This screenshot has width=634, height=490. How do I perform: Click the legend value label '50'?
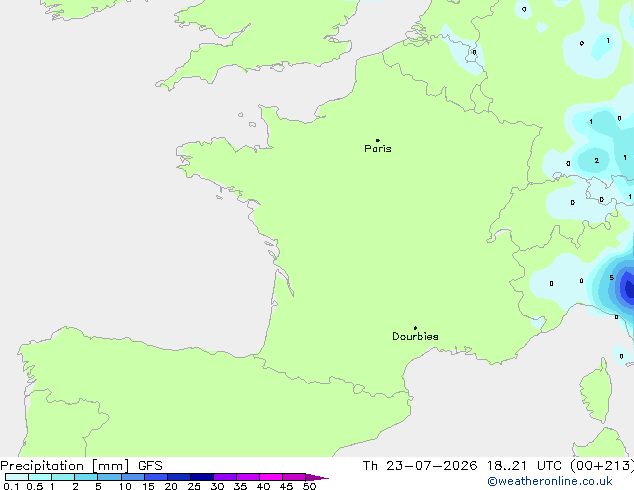pos(309,486)
